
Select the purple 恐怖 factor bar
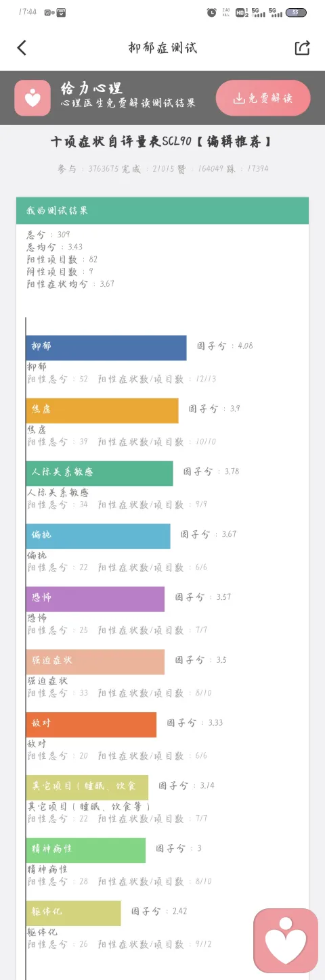(95, 599)
